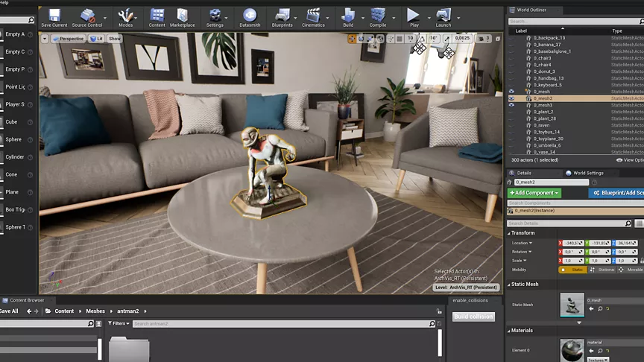644x362 pixels.
Task: Select 0_keyboard_5 in the World Outliner
Action: [x=548, y=85]
